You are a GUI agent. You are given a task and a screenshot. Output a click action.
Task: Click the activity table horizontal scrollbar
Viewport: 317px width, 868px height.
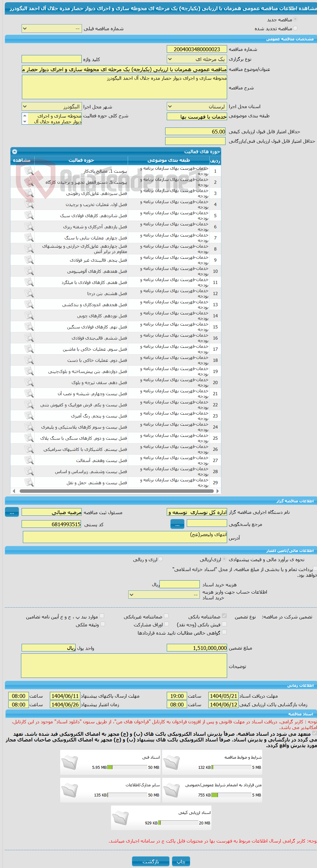tap(117, 491)
